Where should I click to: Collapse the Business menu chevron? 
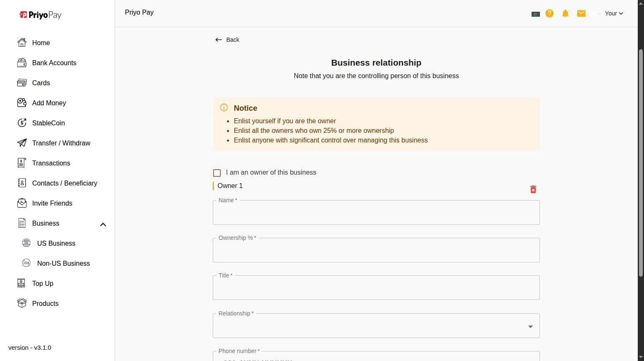pos(103,224)
